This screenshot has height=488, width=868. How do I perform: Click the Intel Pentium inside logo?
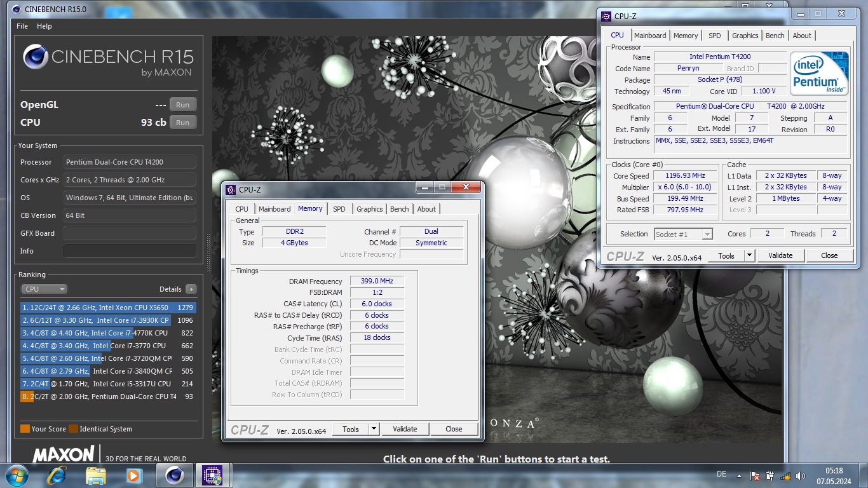(x=820, y=74)
